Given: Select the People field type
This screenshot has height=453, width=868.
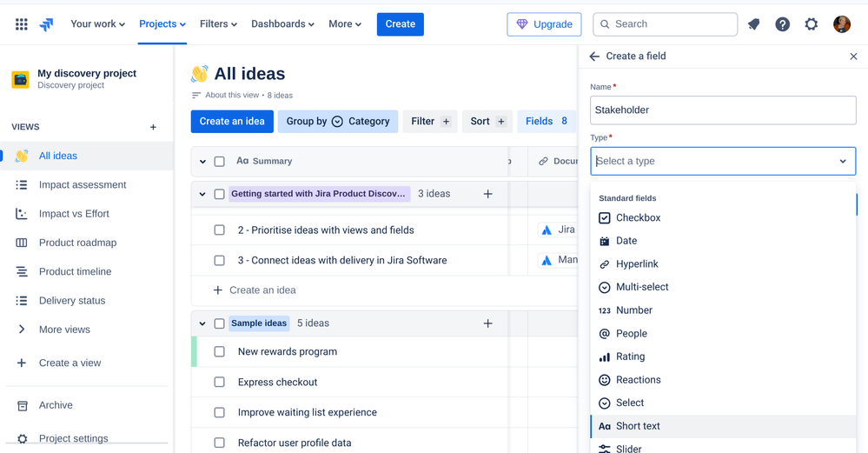Looking at the screenshot, I should click(723, 334).
